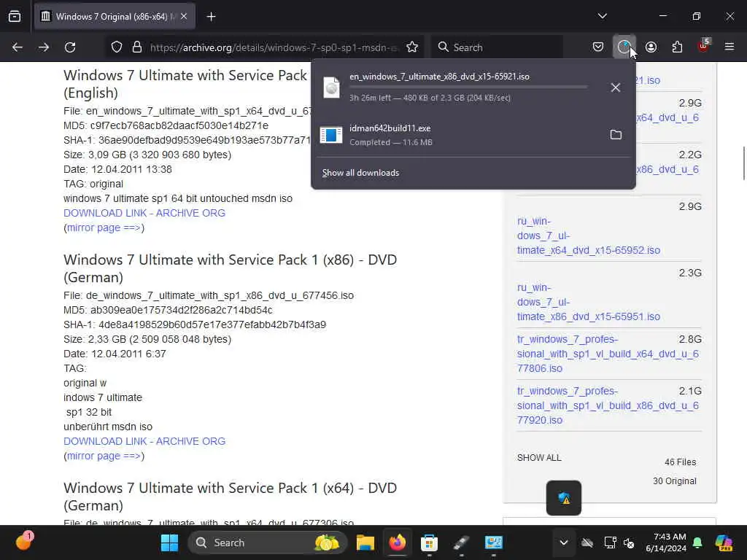Select SHA-1 4de8a4198529b60d57e17e377efabb42b7b4f3a9
The height and width of the screenshot is (560, 747).
[x=212, y=324]
